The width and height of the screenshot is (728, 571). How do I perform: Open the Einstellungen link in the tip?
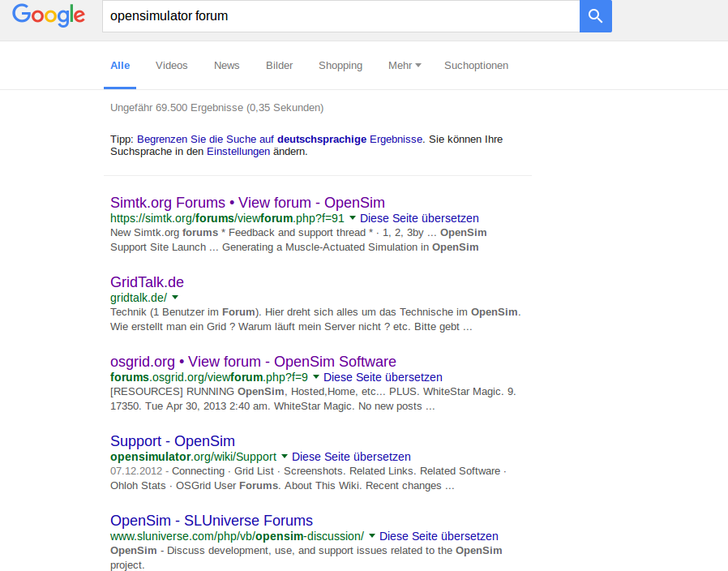point(238,152)
